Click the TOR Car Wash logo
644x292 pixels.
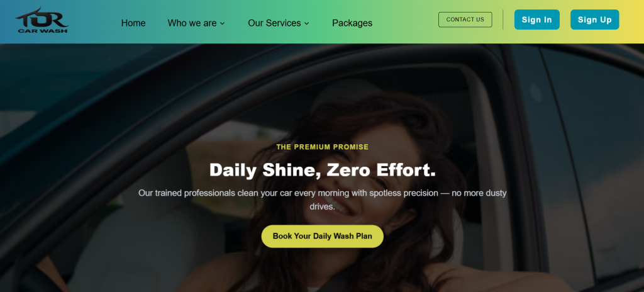[42, 20]
